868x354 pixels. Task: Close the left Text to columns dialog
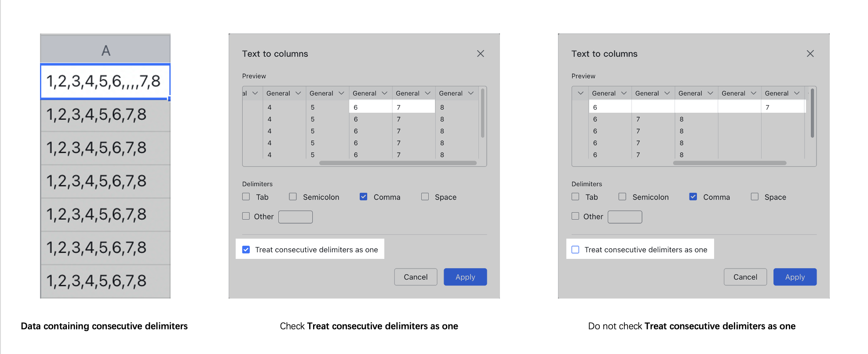[x=480, y=53]
